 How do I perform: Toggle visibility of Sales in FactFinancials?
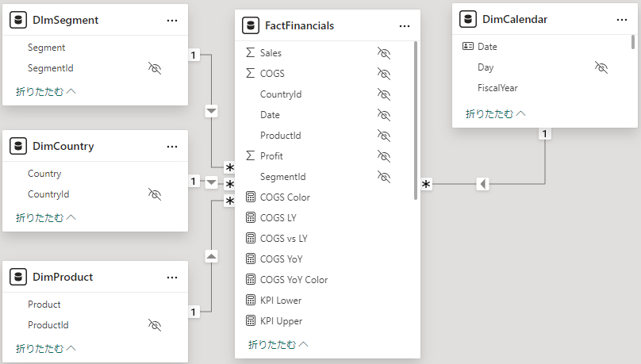pos(384,53)
